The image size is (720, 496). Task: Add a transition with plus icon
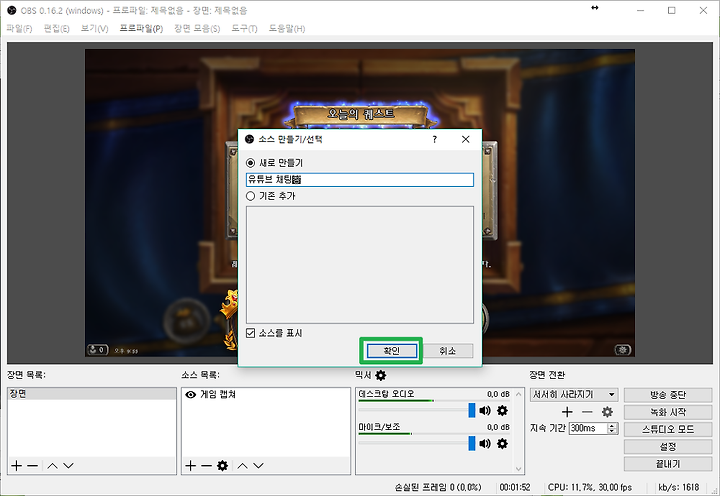click(567, 412)
